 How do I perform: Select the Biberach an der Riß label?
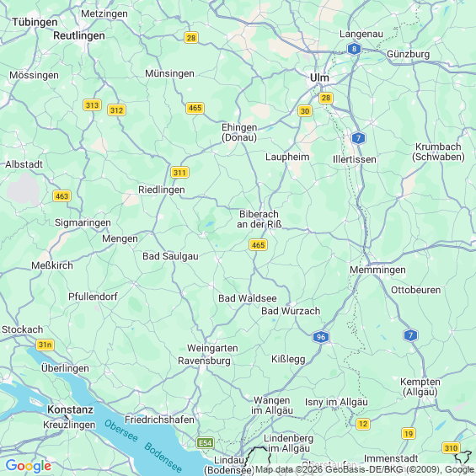(259, 219)
